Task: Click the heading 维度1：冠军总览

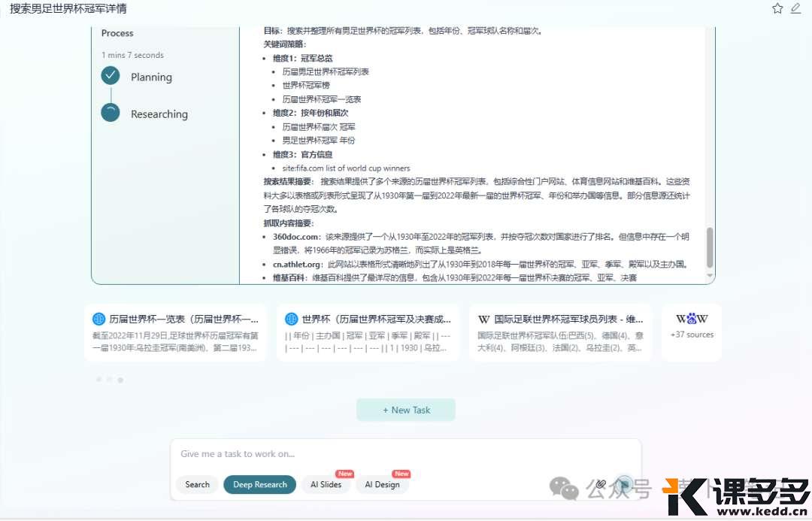Action: coord(303,58)
